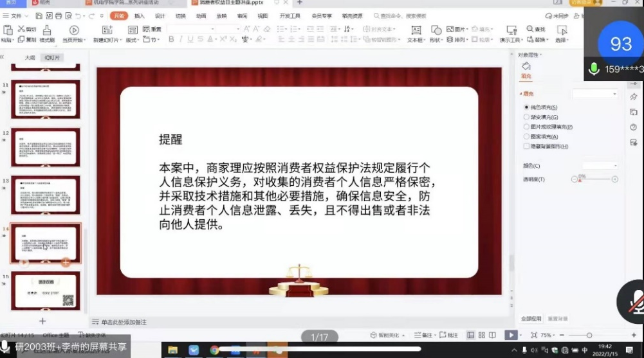Open the font name combo box
644x358 pixels.
pos(202,29)
